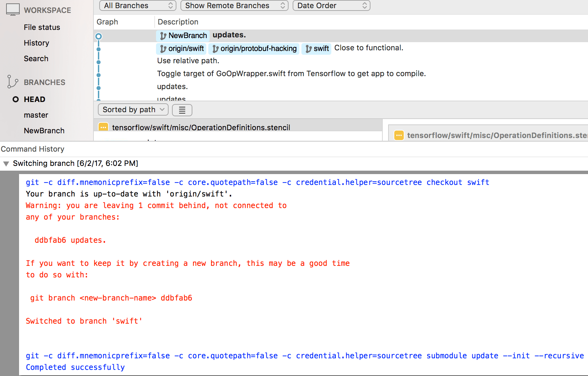Open the Date Order dropdown
Image resolution: width=588 pixels, height=376 pixels.
click(331, 5)
